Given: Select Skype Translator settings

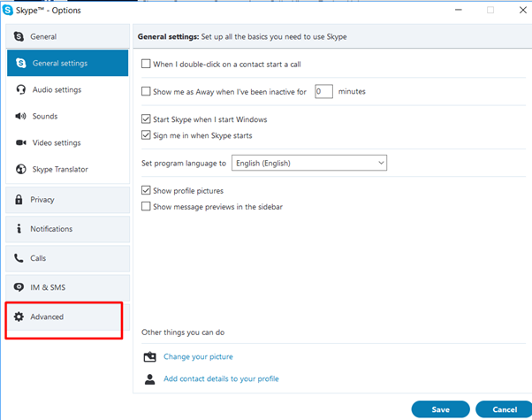Looking at the screenshot, I should (67, 169).
